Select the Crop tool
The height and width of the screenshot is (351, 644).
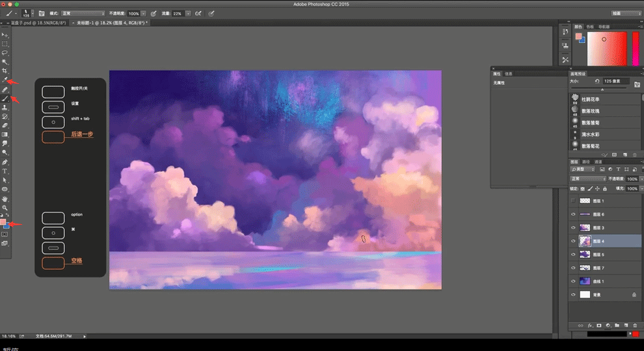tap(5, 70)
